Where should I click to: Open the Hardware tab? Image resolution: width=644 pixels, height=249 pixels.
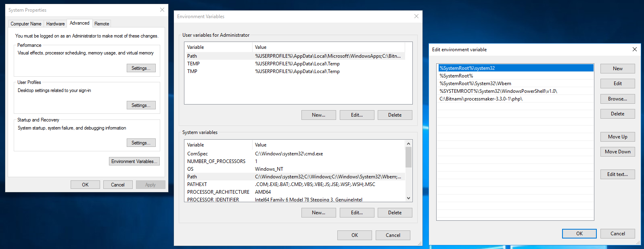[x=55, y=24]
